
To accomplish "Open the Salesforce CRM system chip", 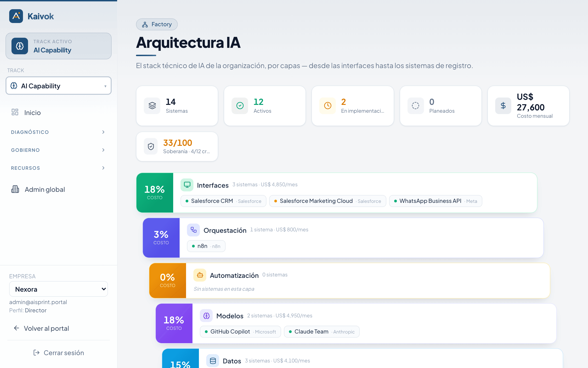I will click(223, 201).
